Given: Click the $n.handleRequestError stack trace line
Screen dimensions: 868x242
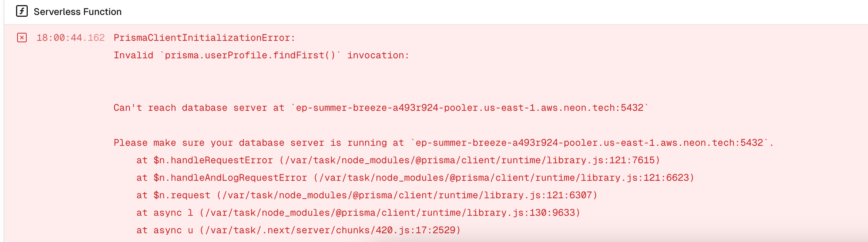Looking at the screenshot, I should (398, 160).
